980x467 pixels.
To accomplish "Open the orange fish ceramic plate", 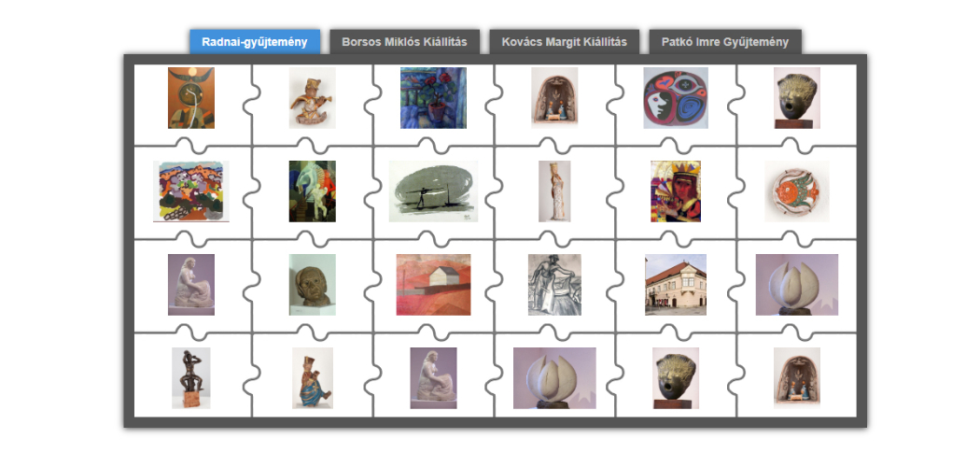I will tap(797, 191).
